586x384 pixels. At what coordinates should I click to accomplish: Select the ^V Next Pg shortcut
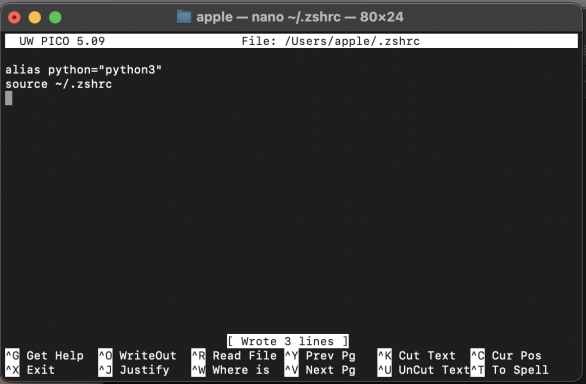pos(320,370)
